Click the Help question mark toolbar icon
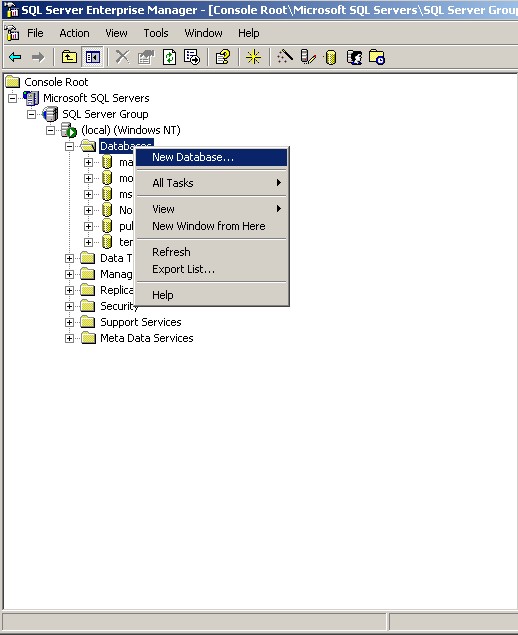The image size is (518, 635). [x=223, y=57]
